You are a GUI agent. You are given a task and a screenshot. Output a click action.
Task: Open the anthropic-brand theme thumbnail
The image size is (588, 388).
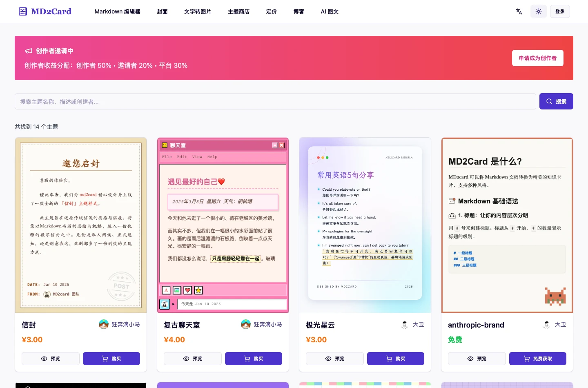click(507, 225)
